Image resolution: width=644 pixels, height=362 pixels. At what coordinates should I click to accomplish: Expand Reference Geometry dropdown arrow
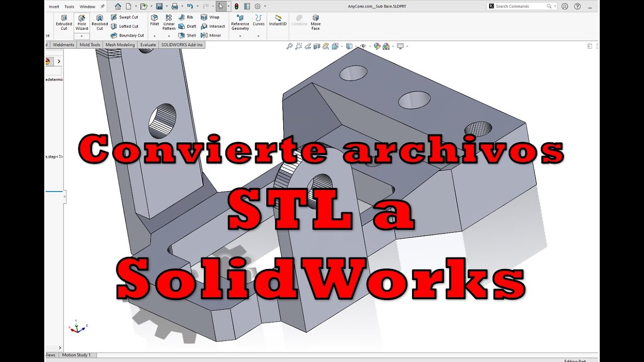coord(240,36)
